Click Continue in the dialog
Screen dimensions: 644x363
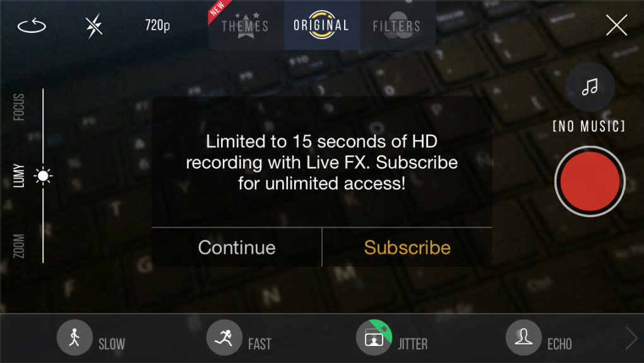point(237,247)
